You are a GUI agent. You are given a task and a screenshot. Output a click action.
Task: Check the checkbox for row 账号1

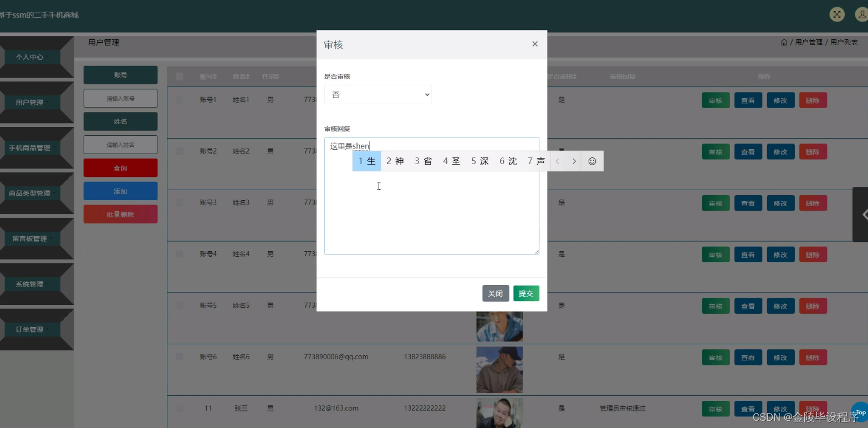[x=179, y=99]
